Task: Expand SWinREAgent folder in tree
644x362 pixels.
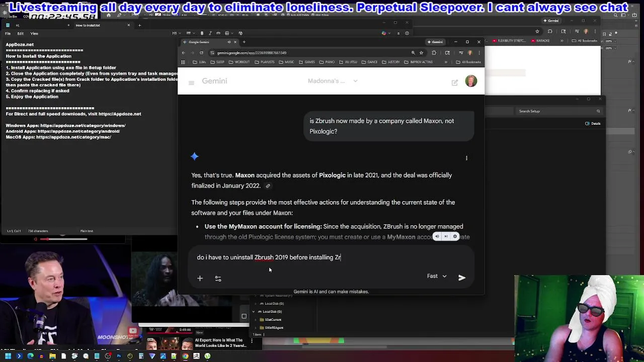Action: [255, 328]
